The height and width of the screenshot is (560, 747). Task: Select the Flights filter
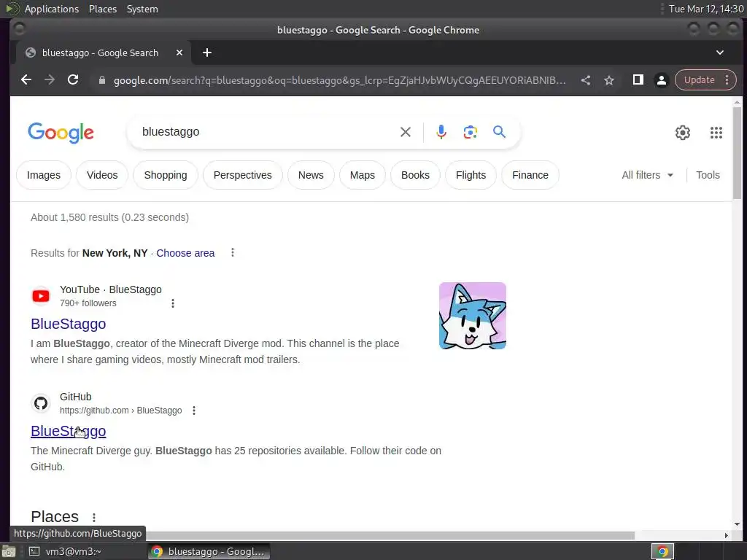pos(471,175)
